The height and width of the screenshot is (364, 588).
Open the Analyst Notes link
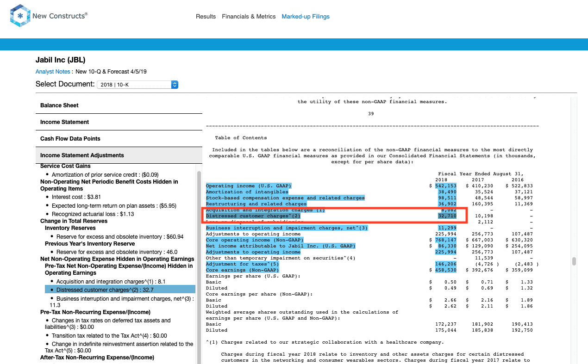[x=53, y=72]
